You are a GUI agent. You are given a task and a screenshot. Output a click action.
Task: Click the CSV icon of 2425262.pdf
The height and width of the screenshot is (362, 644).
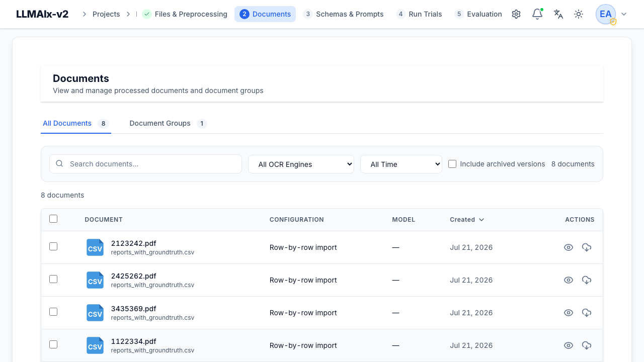tap(95, 280)
